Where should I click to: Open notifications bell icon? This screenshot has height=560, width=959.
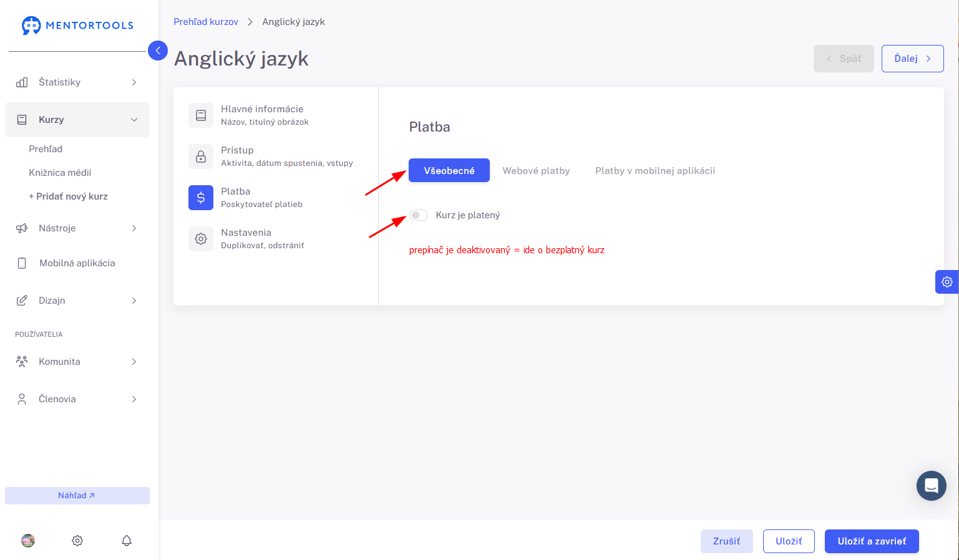point(127,541)
